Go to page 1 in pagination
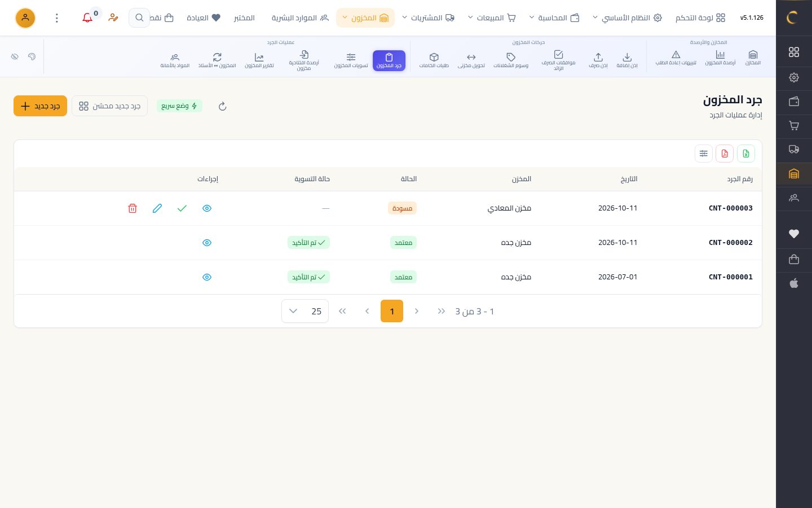 [392, 311]
